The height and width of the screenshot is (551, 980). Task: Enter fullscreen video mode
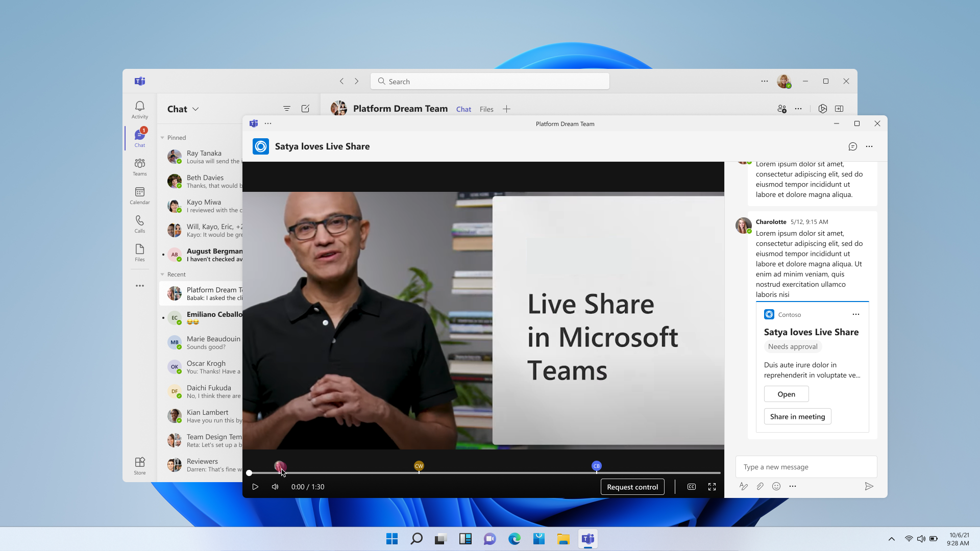712,487
